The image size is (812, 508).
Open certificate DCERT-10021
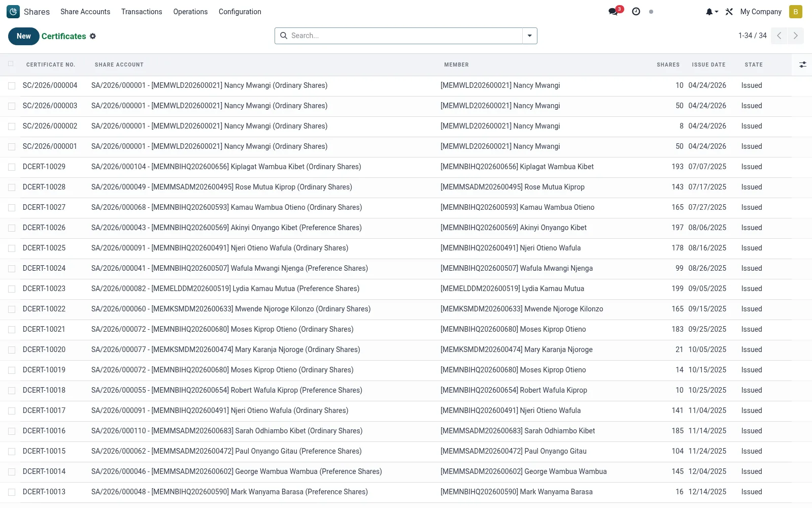click(44, 329)
